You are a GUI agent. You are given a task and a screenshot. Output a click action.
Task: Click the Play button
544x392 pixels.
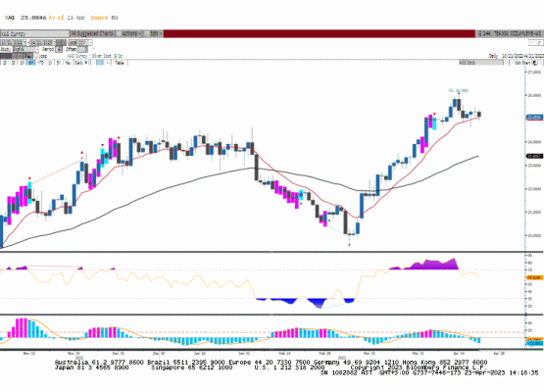pos(28,56)
